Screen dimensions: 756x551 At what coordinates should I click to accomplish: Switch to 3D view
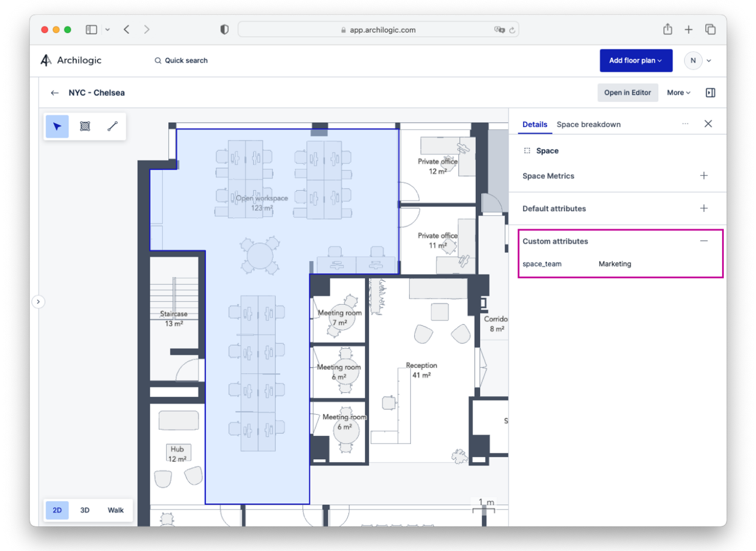click(85, 510)
